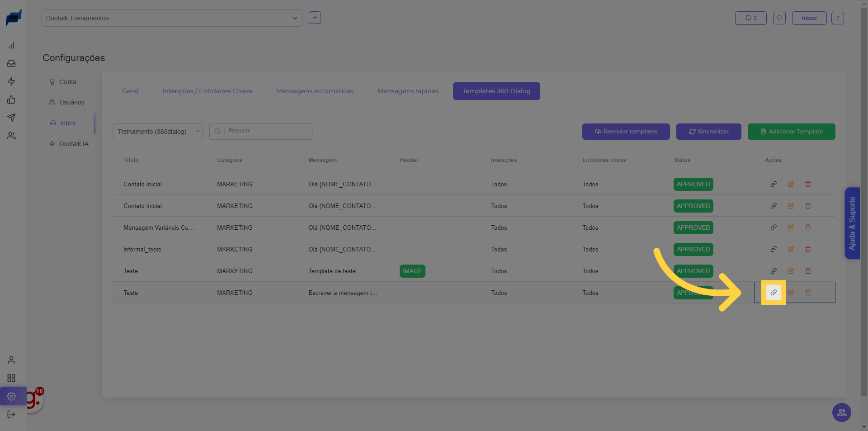Click the logout icon at bottom left

click(11, 414)
